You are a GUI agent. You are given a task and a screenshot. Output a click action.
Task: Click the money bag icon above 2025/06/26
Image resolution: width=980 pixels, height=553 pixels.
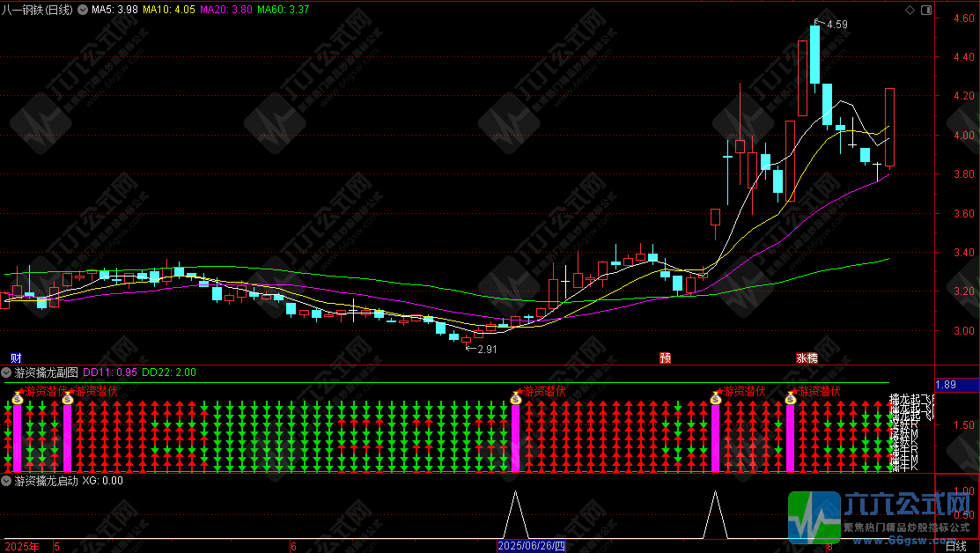click(x=516, y=399)
